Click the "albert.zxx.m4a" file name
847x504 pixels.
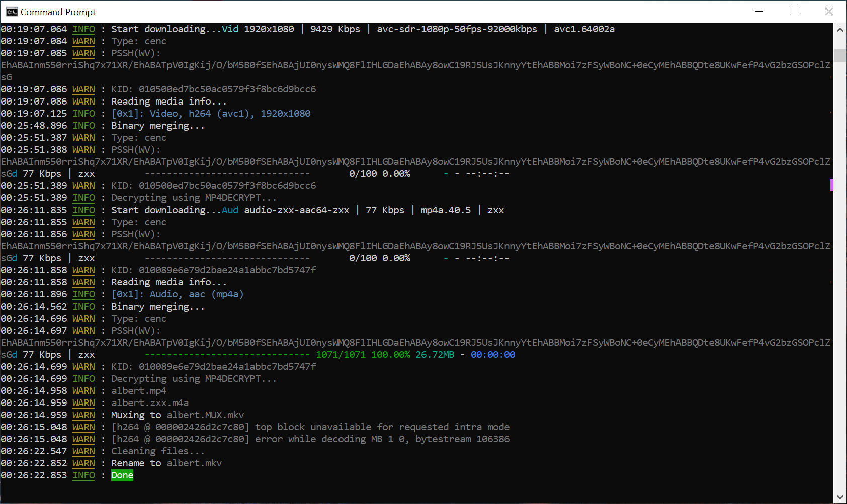click(150, 403)
